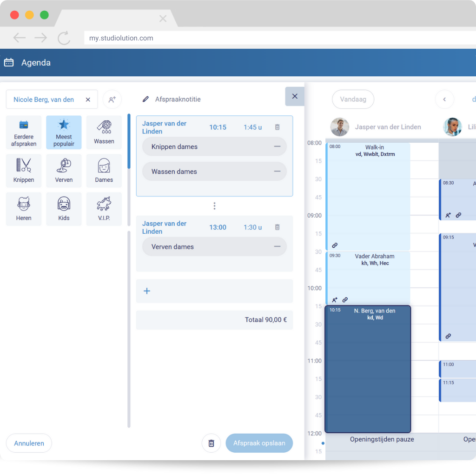The height and width of the screenshot is (476, 476).
Task: Close the browser tab
Action: tap(163, 19)
